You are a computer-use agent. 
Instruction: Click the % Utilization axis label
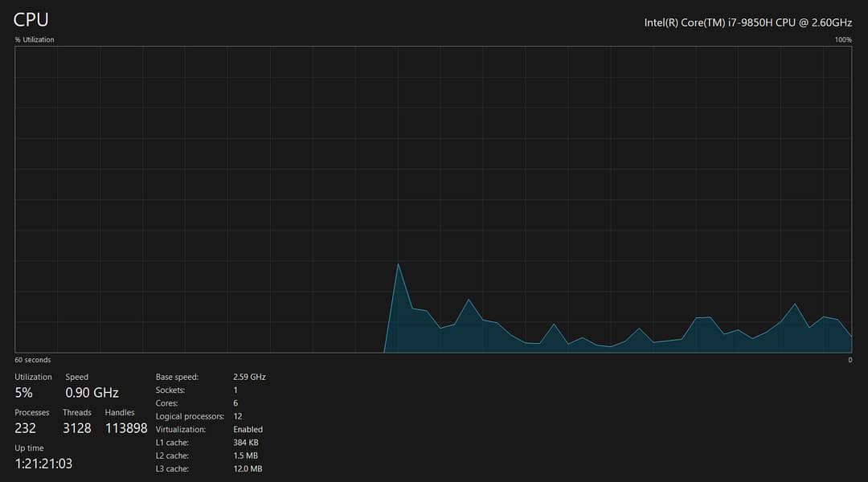[35, 39]
